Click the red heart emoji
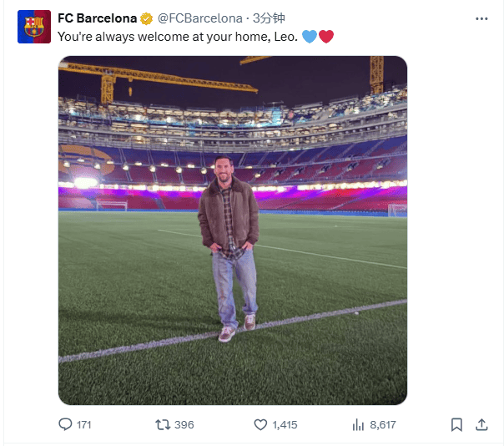This screenshot has width=504, height=446. (x=325, y=37)
